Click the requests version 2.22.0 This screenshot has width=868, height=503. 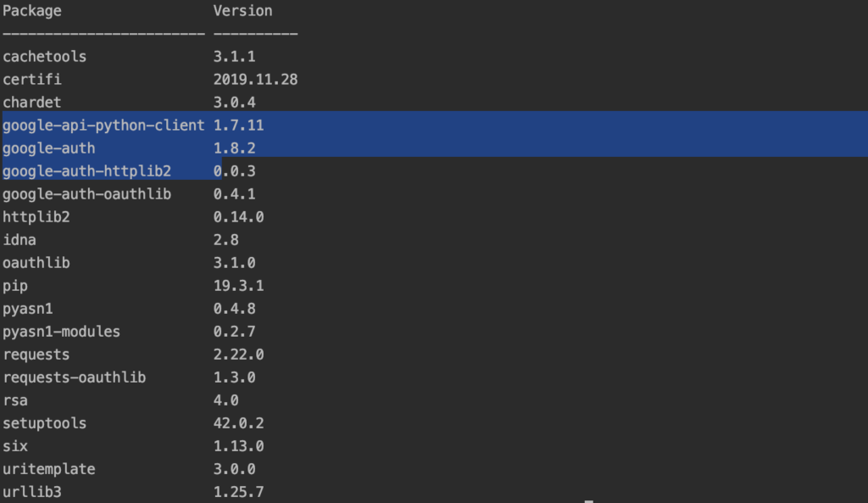coord(238,355)
